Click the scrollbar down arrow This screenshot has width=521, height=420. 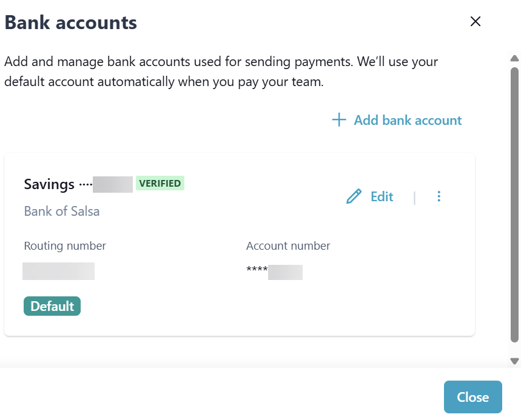coord(514,361)
